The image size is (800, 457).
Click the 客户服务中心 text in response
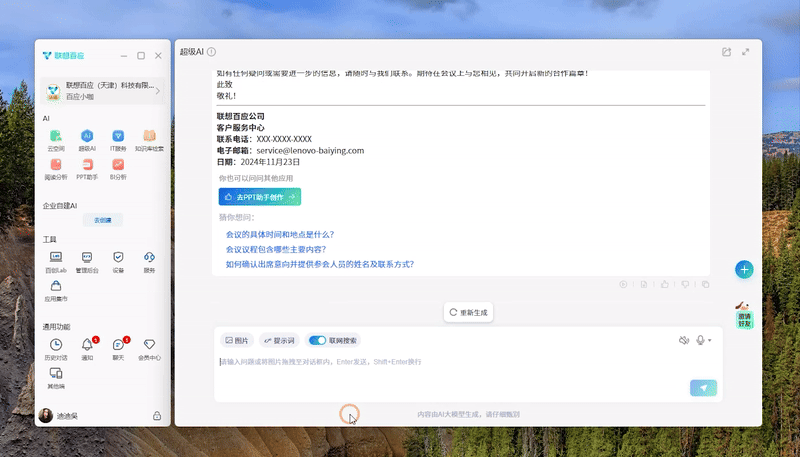coord(240,128)
